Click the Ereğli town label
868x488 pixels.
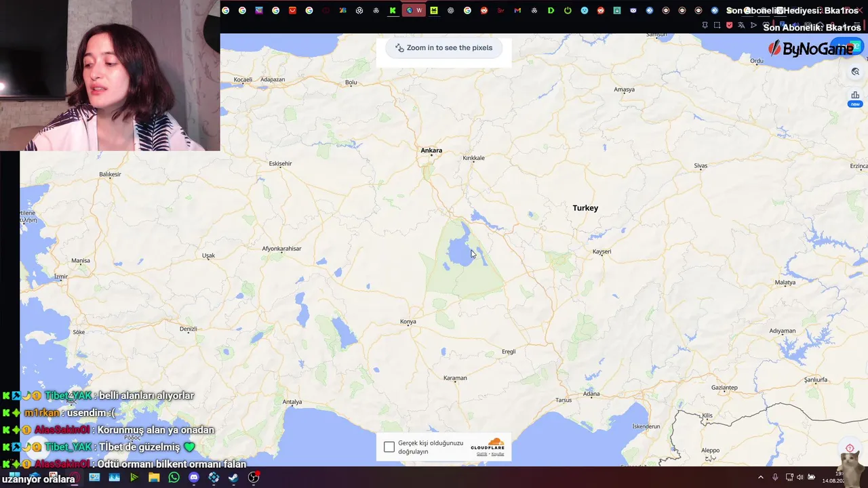[x=509, y=352]
